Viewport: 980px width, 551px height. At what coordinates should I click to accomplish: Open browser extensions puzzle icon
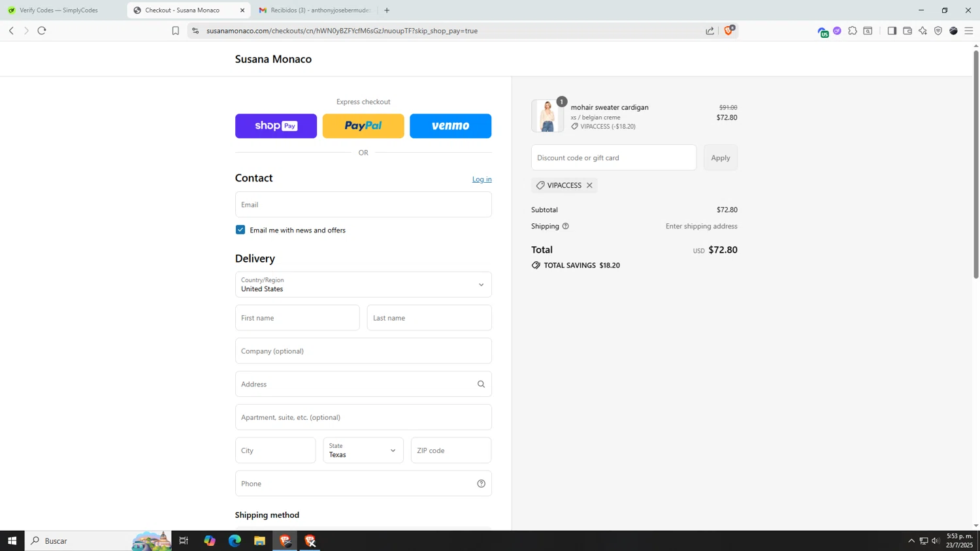[853, 31]
